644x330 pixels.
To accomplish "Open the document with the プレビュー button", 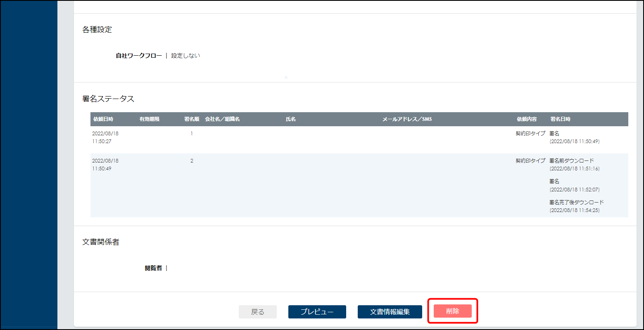I will [317, 312].
